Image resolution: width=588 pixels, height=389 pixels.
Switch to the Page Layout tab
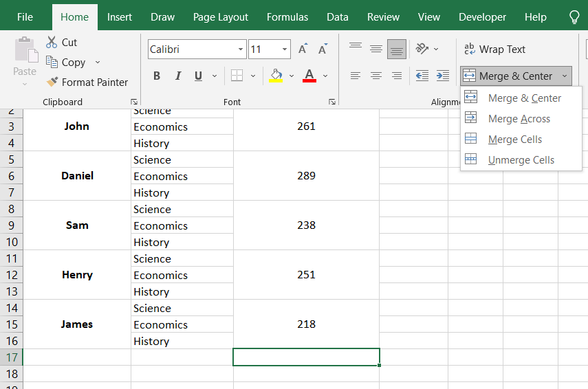click(221, 17)
